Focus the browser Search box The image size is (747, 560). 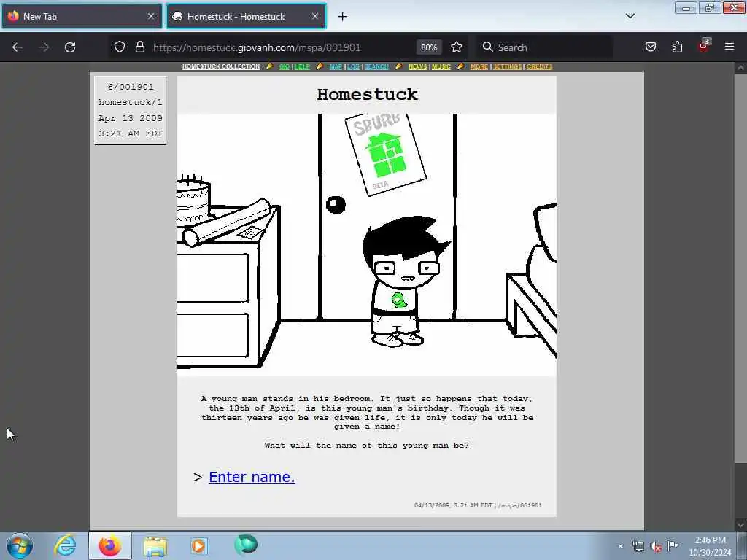coord(545,47)
